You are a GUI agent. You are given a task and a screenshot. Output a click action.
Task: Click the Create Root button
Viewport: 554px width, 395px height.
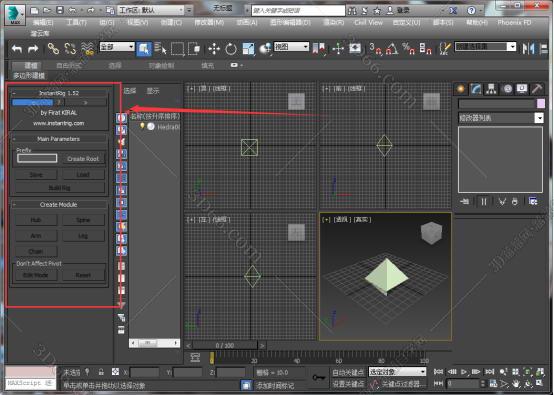click(x=83, y=159)
